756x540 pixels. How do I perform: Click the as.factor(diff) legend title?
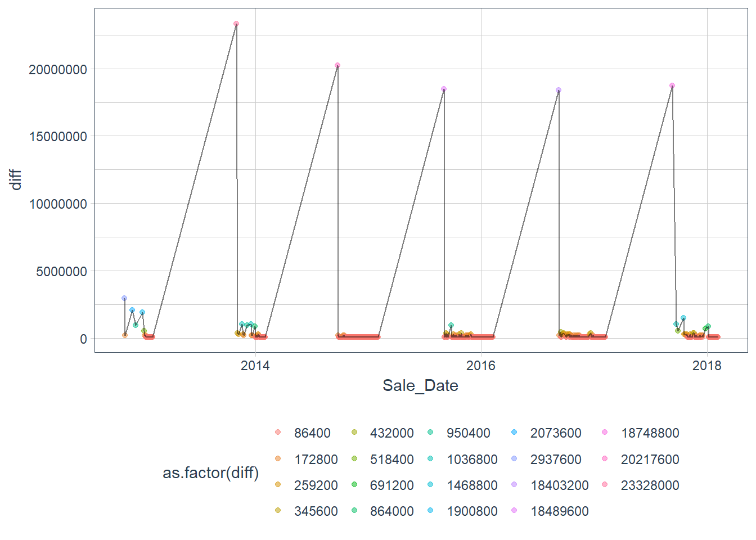210,473
